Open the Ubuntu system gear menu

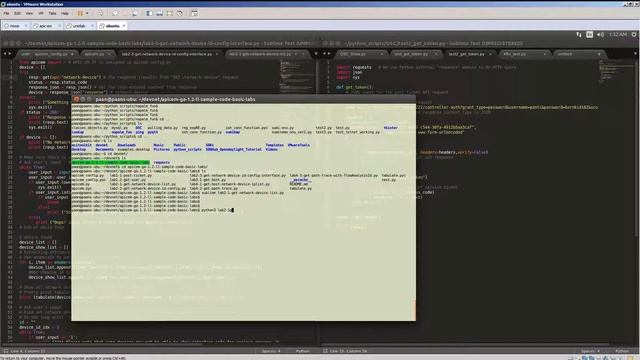634,35
